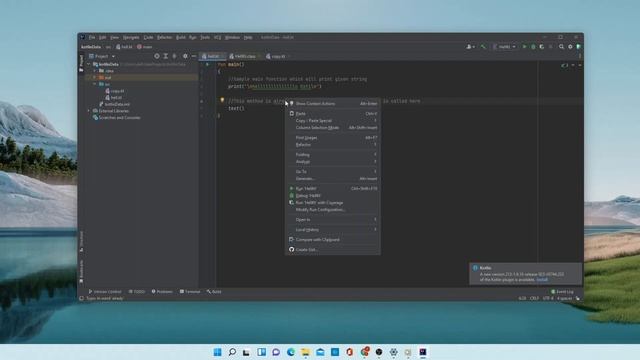
Task: Run the configuration with green play icon
Action: (x=524, y=47)
